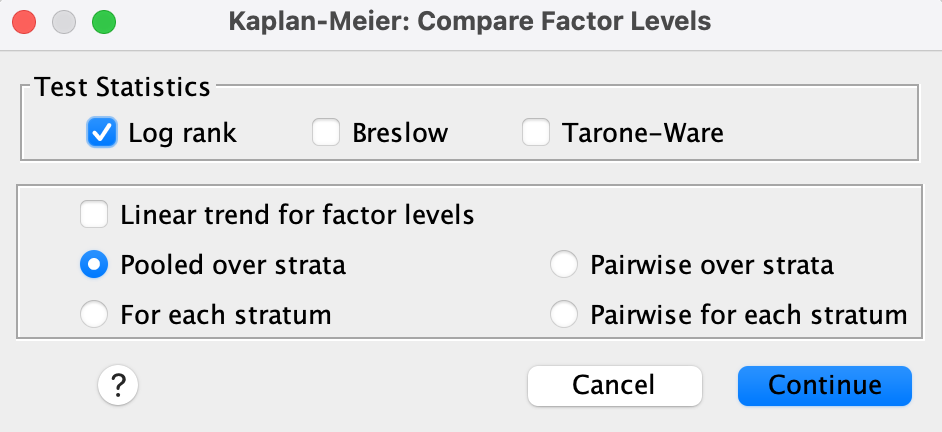Uncheck the Log rank checkbox

tap(103, 133)
